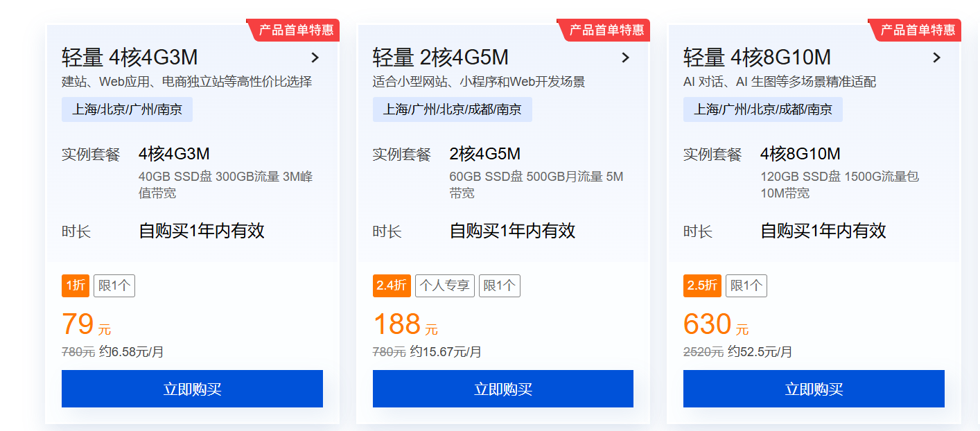980x431 pixels.
Task: Purchase the 630元 4核8G10M plan
Action: tap(814, 389)
